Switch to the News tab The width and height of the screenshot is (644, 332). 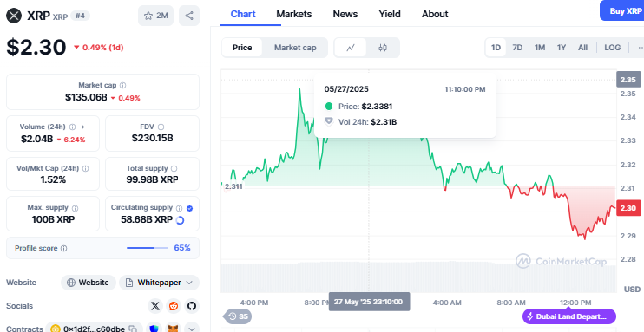click(345, 14)
